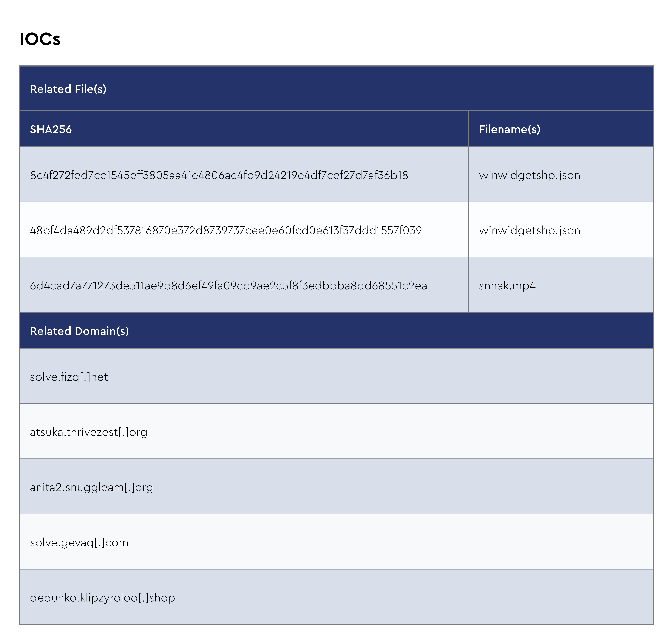The width and height of the screenshot is (672, 644).
Task: Select the hash starting with 8c4f272fed7c
Action: click(219, 175)
